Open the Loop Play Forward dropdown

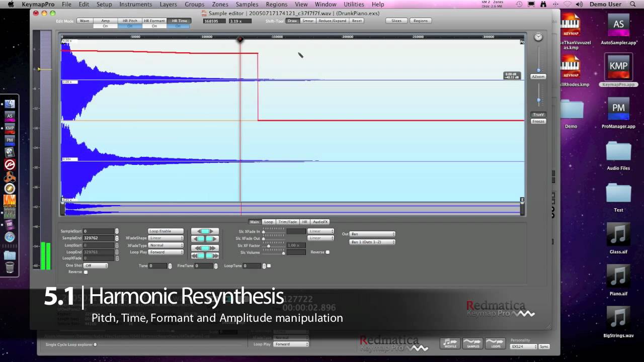click(x=166, y=252)
